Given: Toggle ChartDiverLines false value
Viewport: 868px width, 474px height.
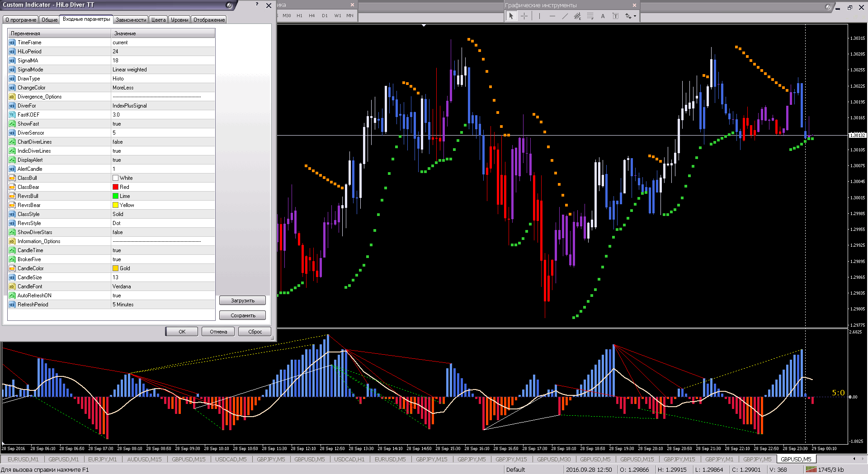Looking at the screenshot, I should coord(163,142).
